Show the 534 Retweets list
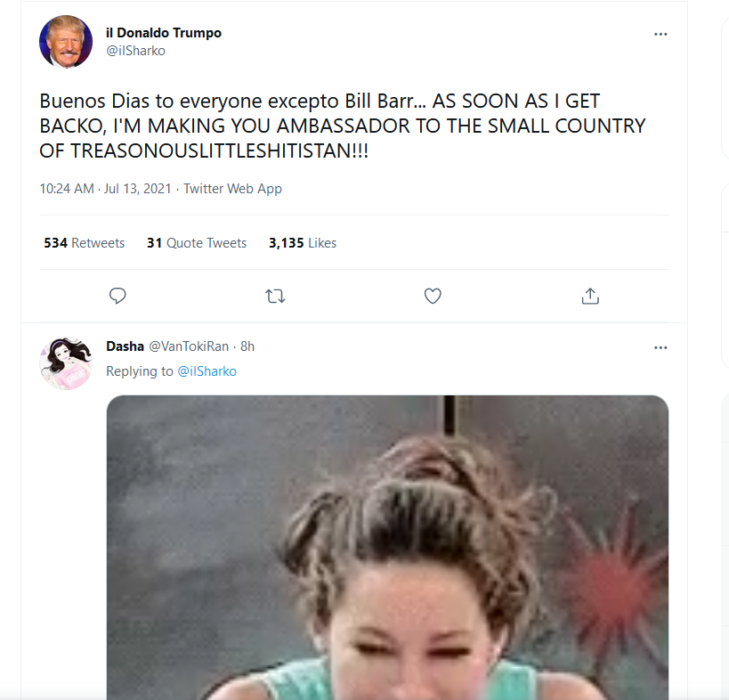The height and width of the screenshot is (700, 729). tap(85, 243)
